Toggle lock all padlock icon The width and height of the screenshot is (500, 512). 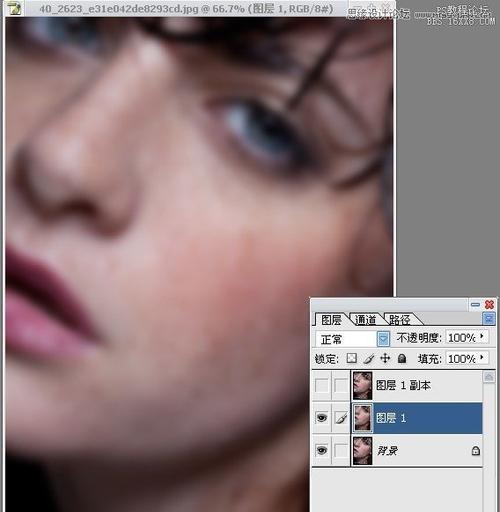(x=402, y=358)
